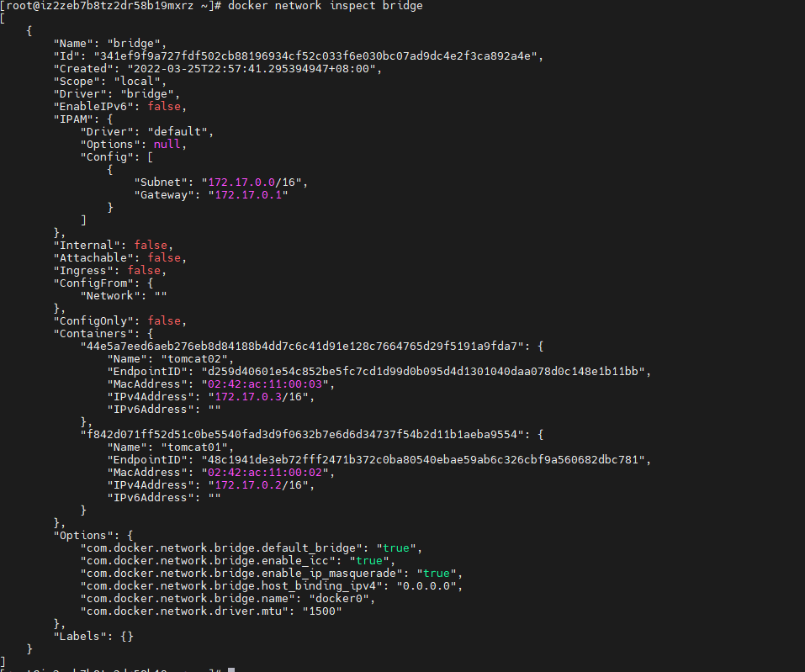This screenshot has width=805, height=672.
Task: Click the "Internal": false line
Action: (x=114, y=246)
